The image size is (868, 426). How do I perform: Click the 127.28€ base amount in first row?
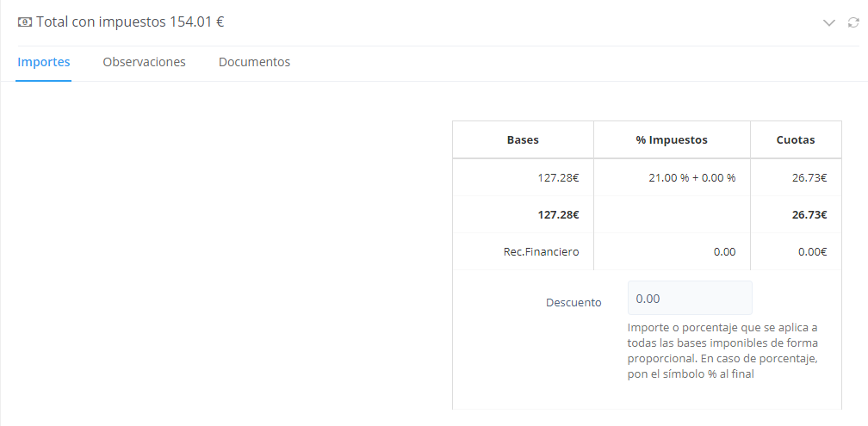[x=558, y=178]
